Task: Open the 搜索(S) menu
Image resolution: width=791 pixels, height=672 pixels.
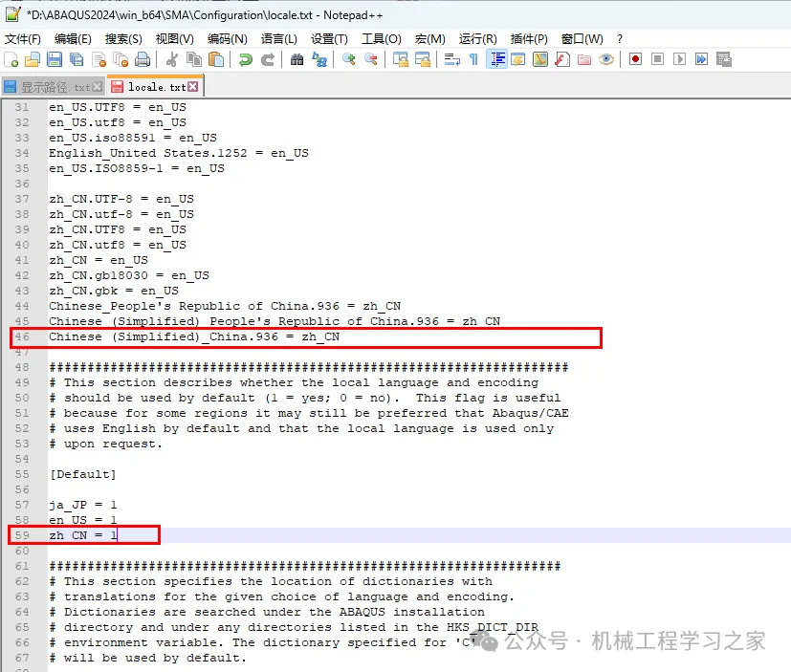Action: 123,39
